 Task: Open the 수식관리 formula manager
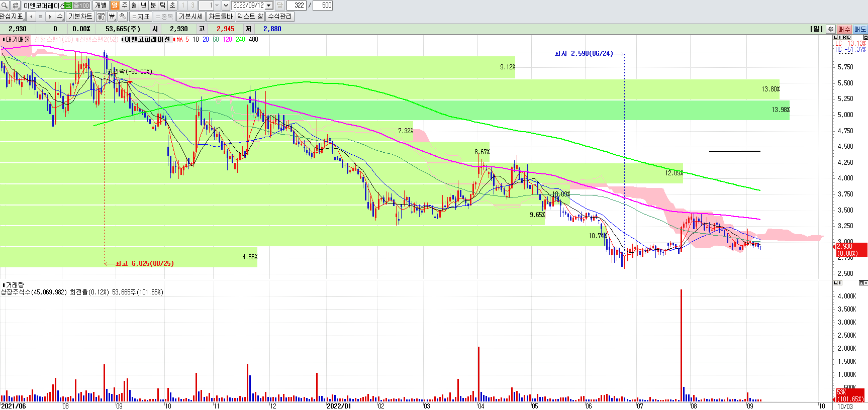click(x=280, y=17)
